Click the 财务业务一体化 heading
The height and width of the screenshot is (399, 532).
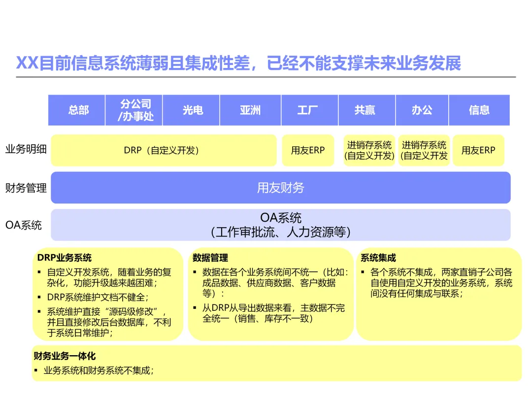(x=65, y=356)
